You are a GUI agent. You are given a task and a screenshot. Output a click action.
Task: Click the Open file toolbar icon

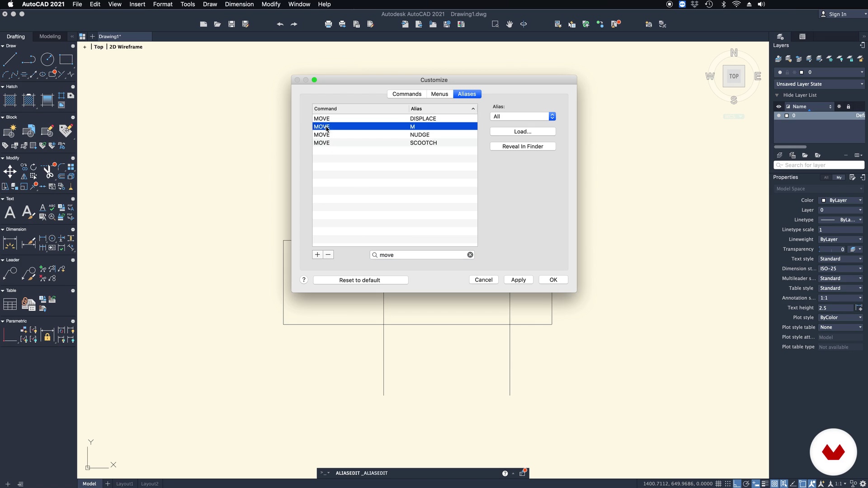point(217,24)
